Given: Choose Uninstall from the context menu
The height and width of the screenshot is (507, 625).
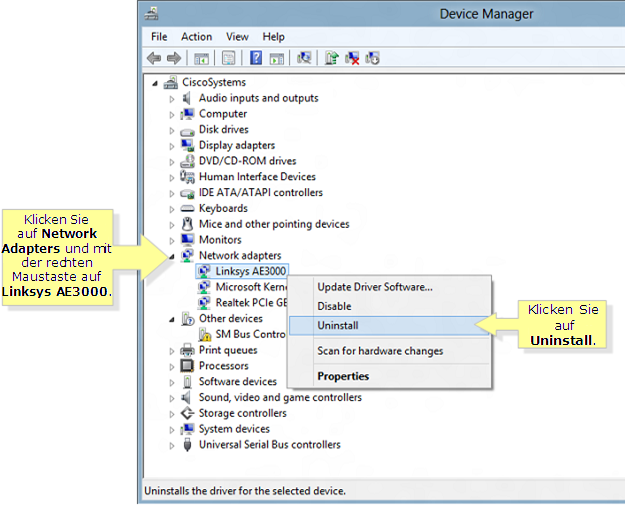Looking at the screenshot, I should click(390, 325).
